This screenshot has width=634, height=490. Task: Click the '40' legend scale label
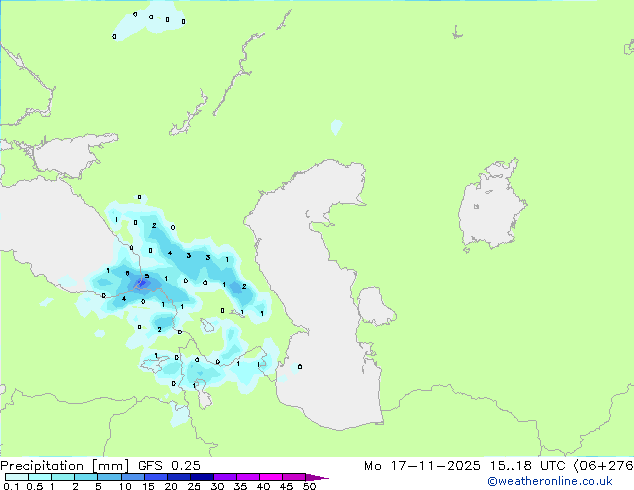pyautogui.click(x=263, y=486)
